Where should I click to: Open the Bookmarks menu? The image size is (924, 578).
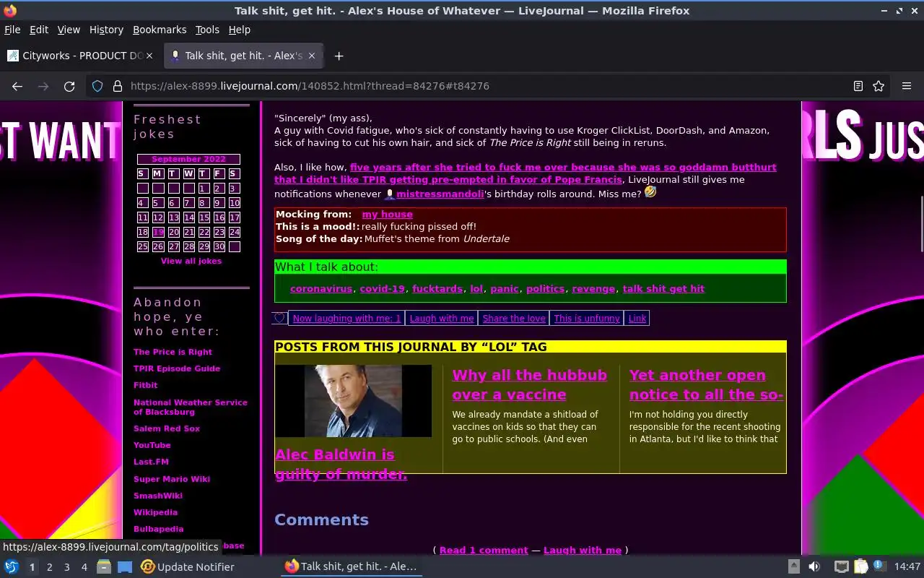tap(160, 30)
